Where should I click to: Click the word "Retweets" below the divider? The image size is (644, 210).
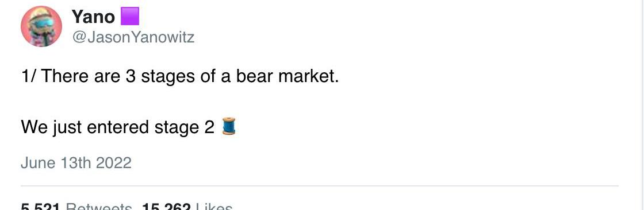(x=99, y=207)
